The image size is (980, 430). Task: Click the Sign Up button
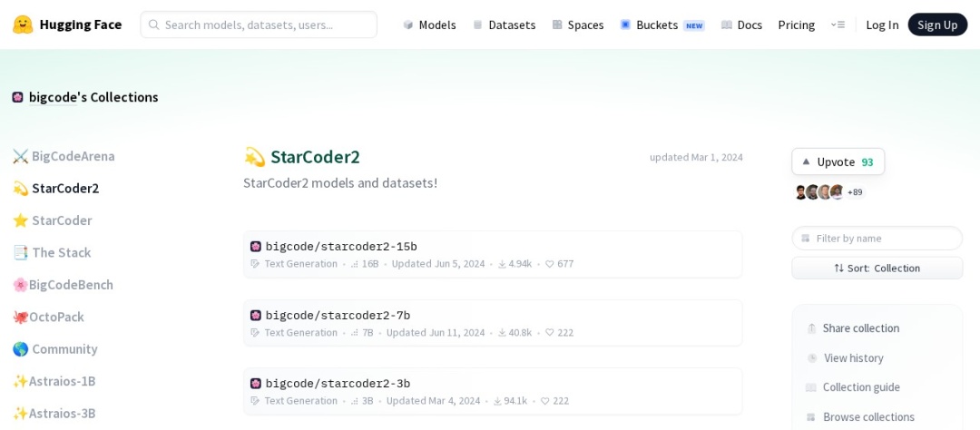tap(937, 24)
